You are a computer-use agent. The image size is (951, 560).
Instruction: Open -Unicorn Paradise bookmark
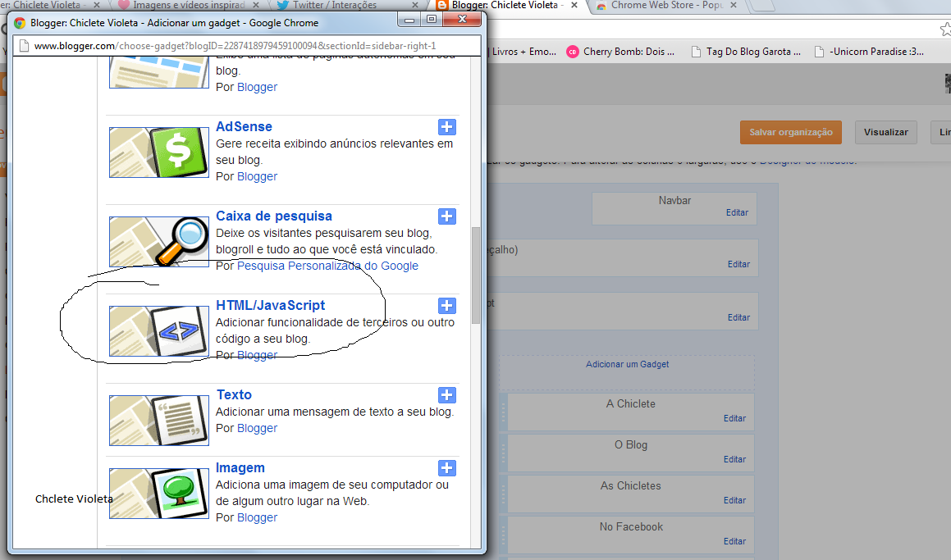click(869, 52)
